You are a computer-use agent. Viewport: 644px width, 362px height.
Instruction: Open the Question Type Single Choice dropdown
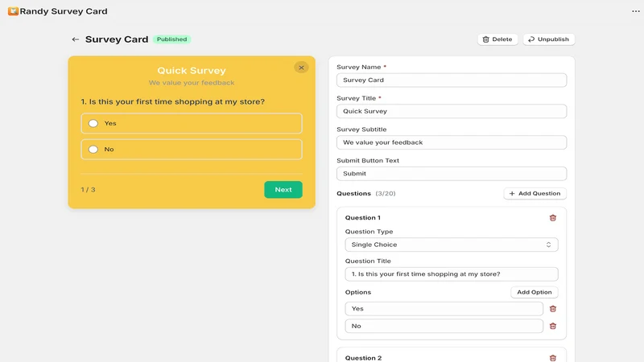[452, 245]
